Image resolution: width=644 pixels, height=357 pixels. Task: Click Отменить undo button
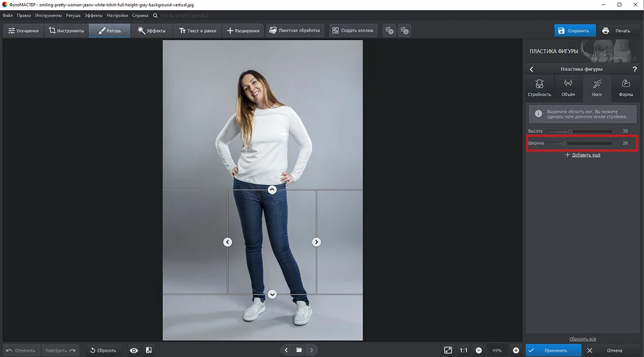pyautogui.click(x=21, y=351)
